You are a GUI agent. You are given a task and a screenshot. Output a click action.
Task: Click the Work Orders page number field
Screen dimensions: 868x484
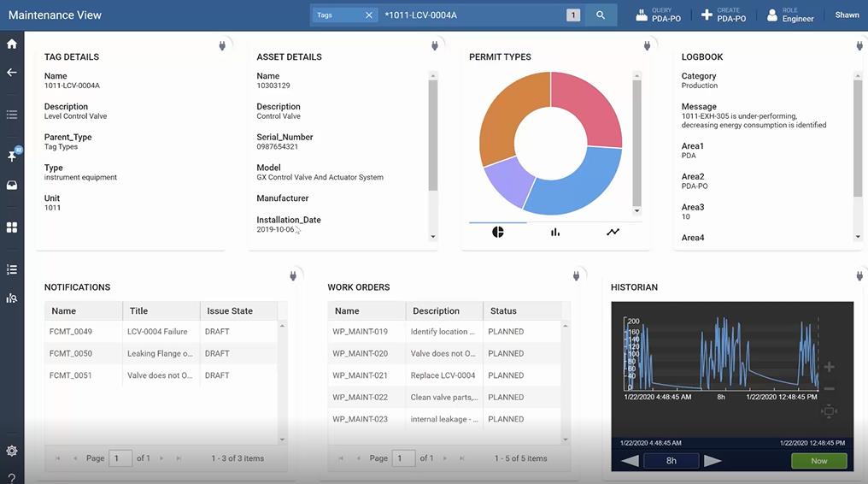click(403, 458)
